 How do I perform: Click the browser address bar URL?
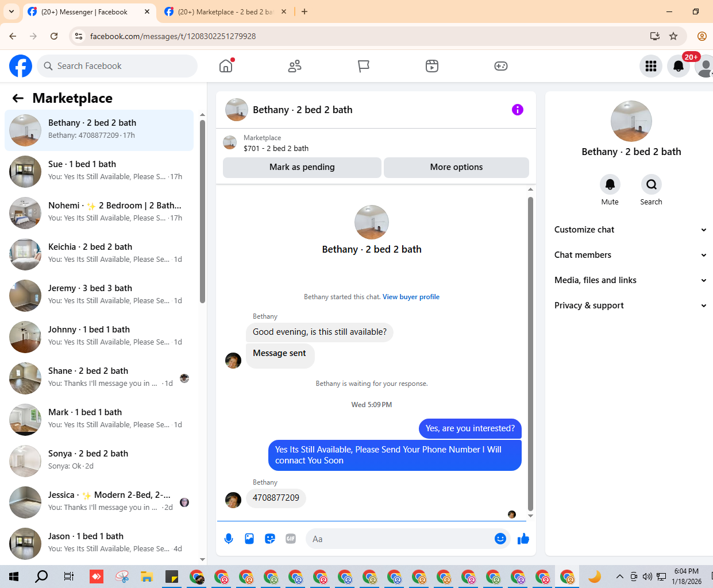pos(173,36)
